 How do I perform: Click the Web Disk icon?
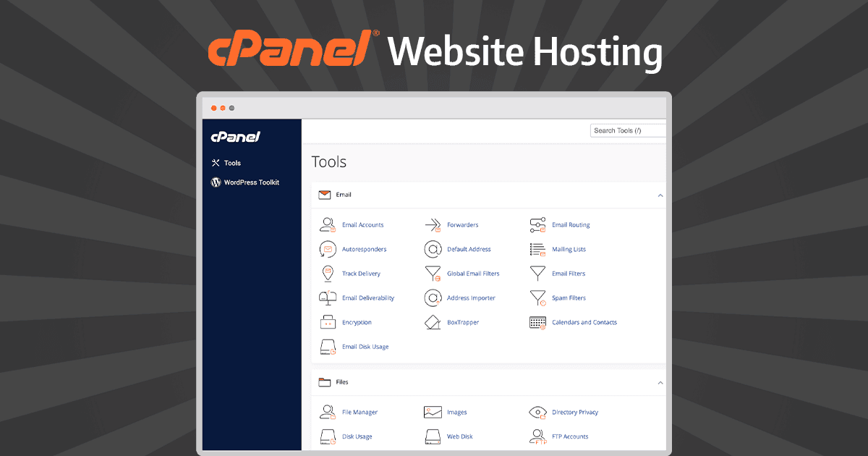[433, 437]
